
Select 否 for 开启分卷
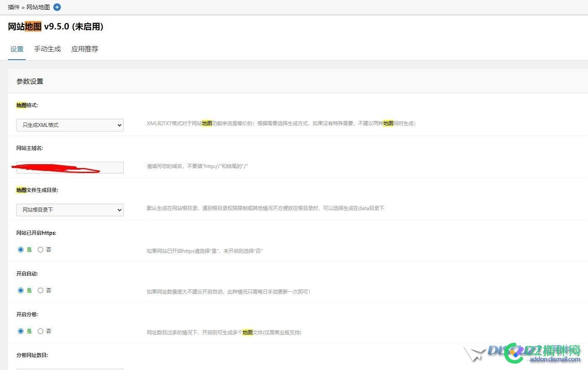coord(40,331)
